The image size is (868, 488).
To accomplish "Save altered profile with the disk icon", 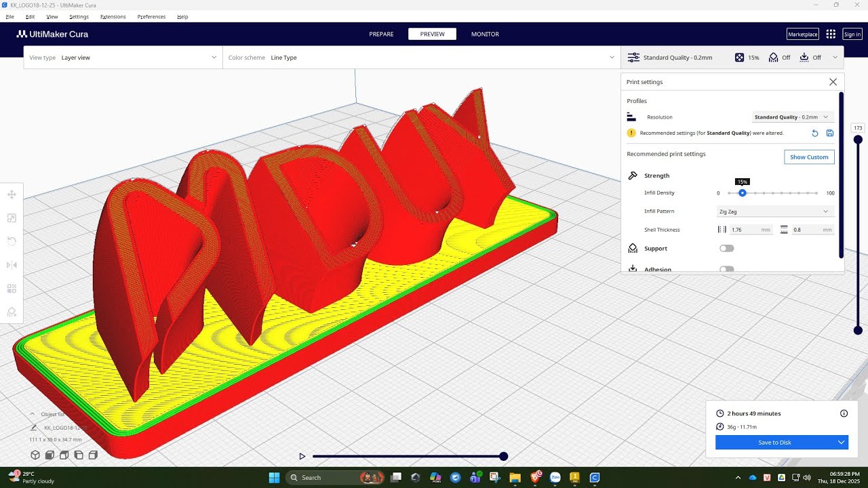I will (830, 134).
